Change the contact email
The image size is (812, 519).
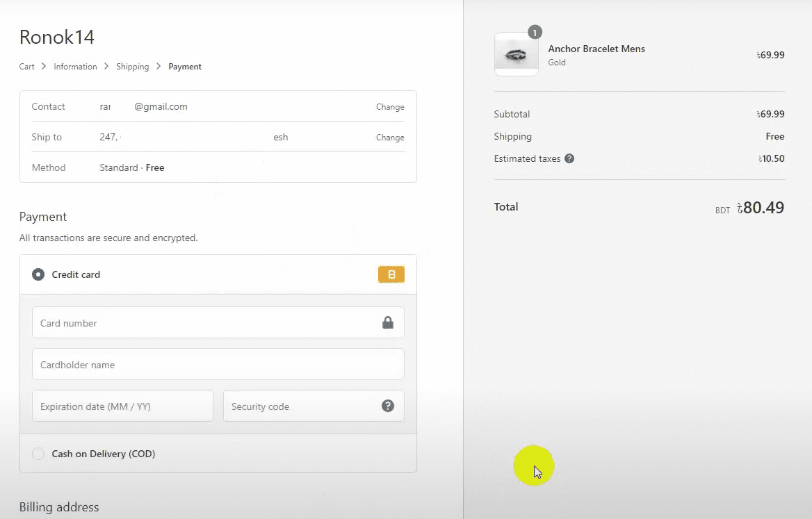pos(389,107)
